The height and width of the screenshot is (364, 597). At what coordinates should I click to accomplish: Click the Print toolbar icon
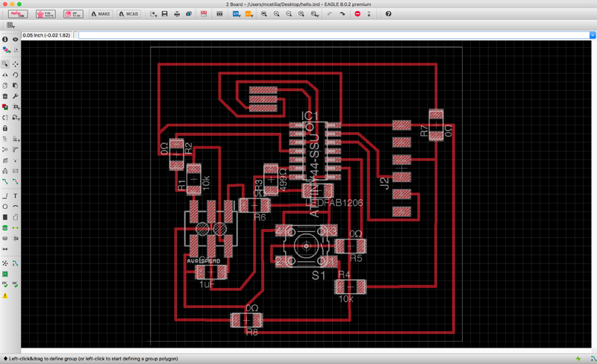coord(177,14)
